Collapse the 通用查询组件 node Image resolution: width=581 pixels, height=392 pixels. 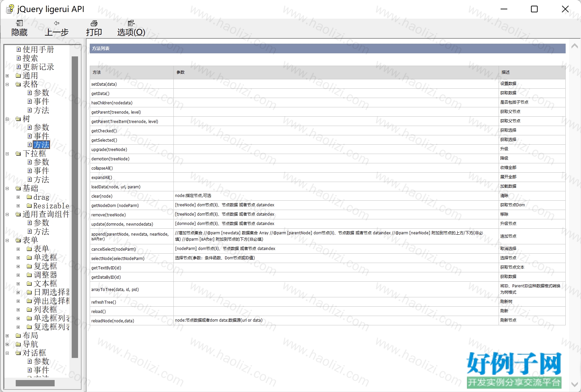[7, 214]
